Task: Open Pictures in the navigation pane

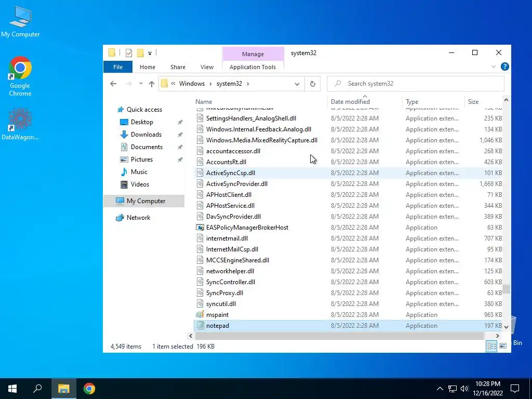Action: click(141, 159)
